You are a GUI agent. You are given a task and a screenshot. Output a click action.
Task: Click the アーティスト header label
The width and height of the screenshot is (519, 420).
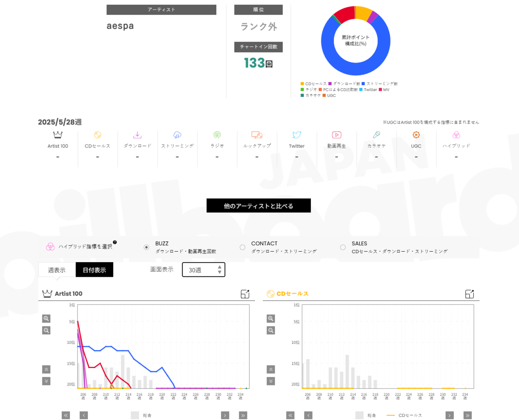click(x=161, y=10)
